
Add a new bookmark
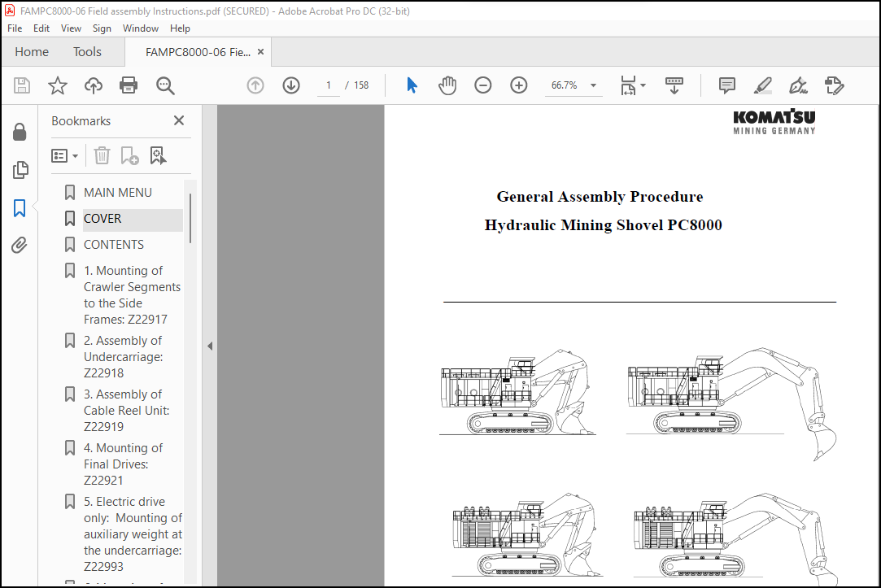(130, 155)
